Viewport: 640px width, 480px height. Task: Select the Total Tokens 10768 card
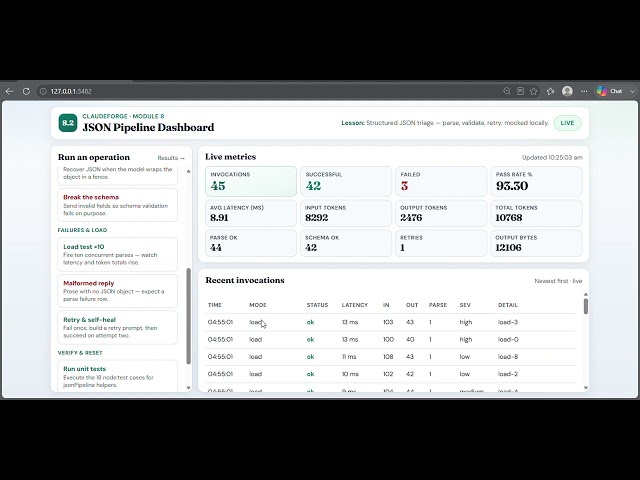click(536, 213)
